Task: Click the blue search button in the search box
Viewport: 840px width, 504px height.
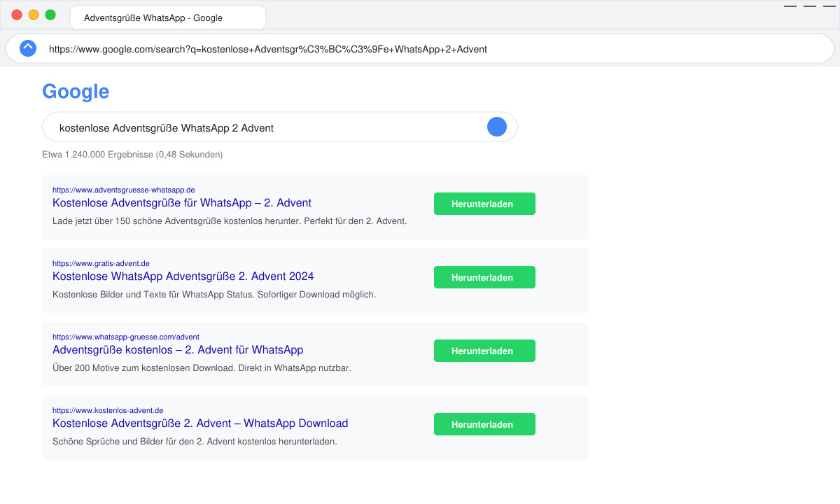Action: tap(497, 127)
